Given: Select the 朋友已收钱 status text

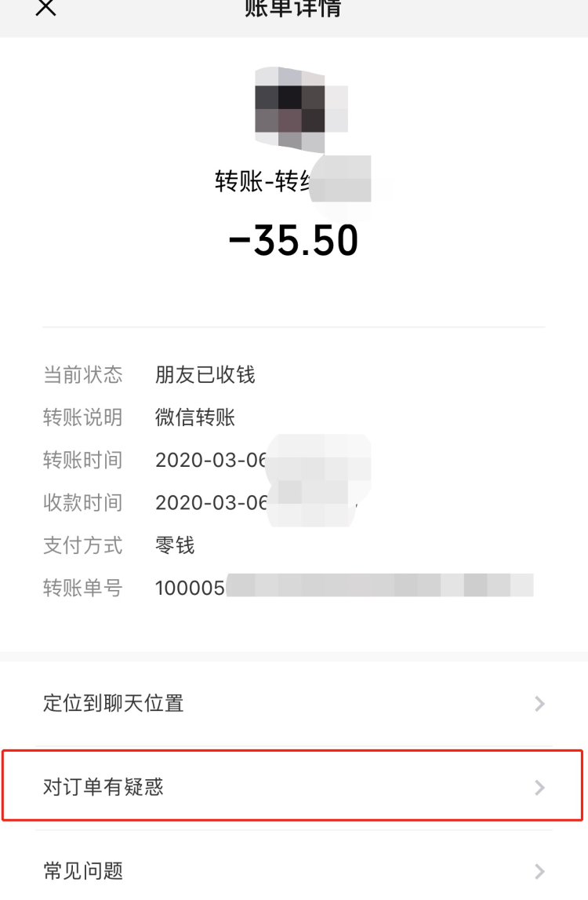Looking at the screenshot, I should coord(205,375).
